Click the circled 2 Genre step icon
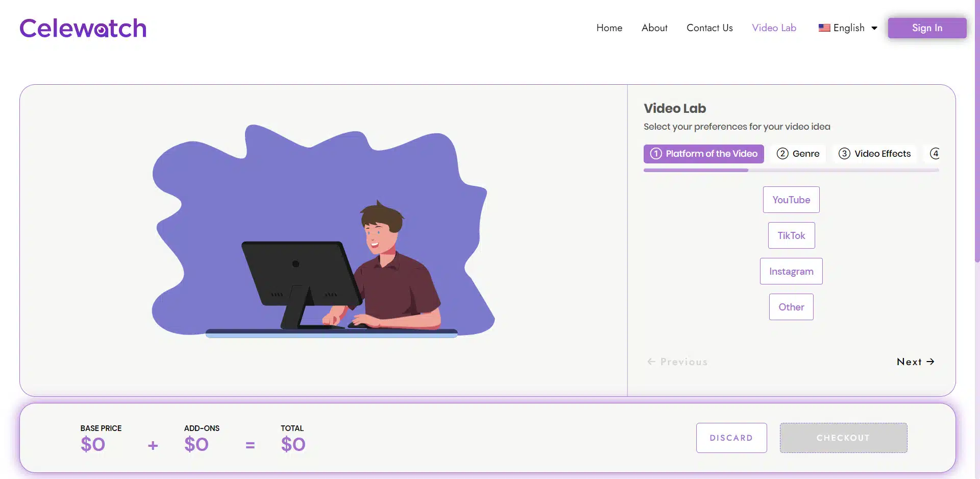Viewport: 980px width, 479px height. click(782, 154)
